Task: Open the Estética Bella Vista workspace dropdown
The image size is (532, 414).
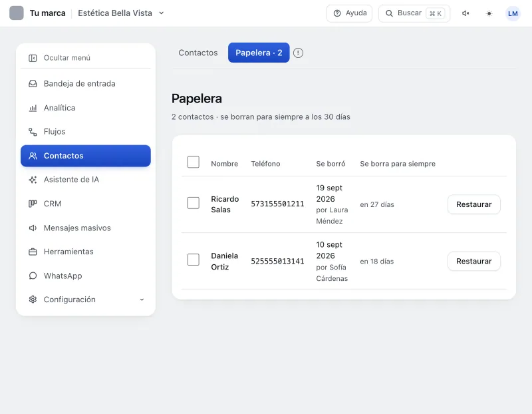Action: [x=121, y=13]
